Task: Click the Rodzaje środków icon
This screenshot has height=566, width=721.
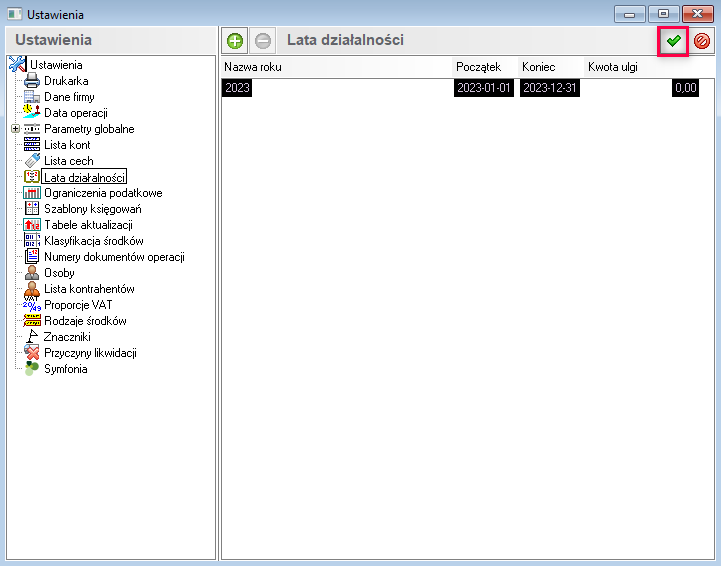Action: tap(32, 320)
